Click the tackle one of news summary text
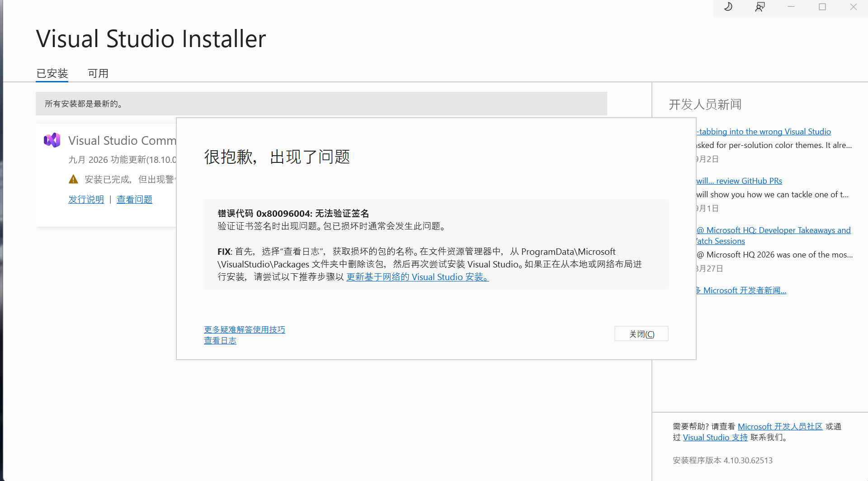The image size is (868, 481). tap(773, 195)
